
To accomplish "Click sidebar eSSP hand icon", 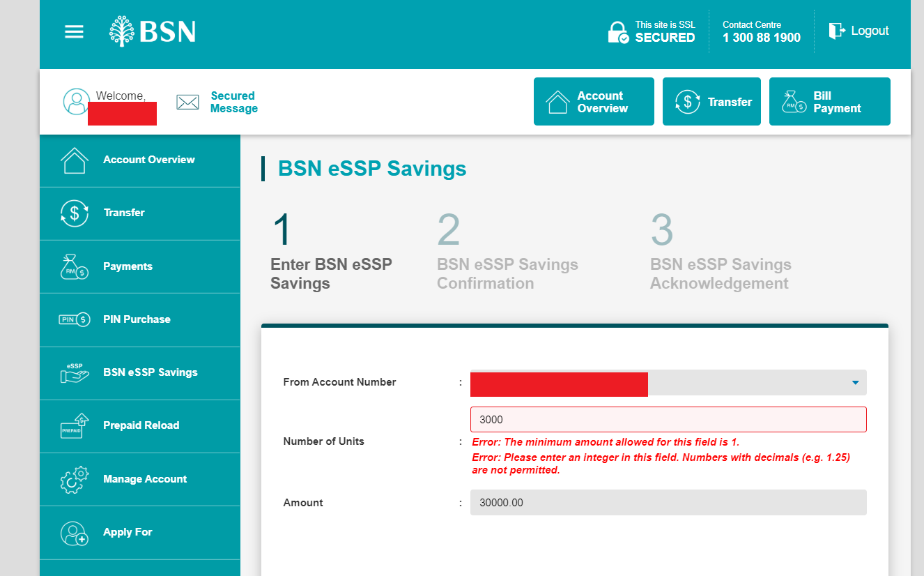I will click(75, 372).
